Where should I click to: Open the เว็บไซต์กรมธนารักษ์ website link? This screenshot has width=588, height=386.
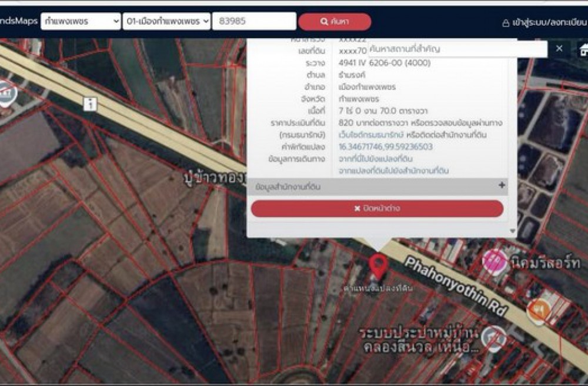click(x=376, y=135)
